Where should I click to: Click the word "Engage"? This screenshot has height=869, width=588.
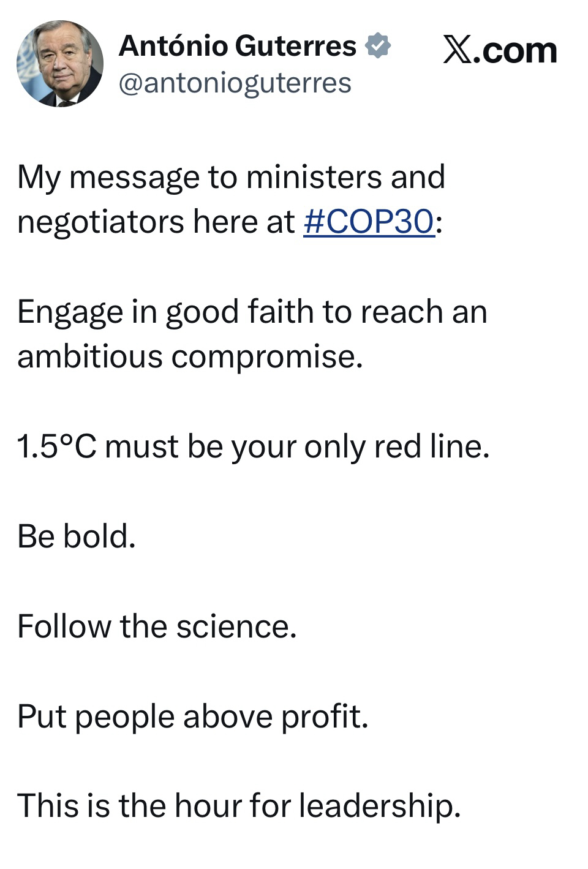coord(70,312)
